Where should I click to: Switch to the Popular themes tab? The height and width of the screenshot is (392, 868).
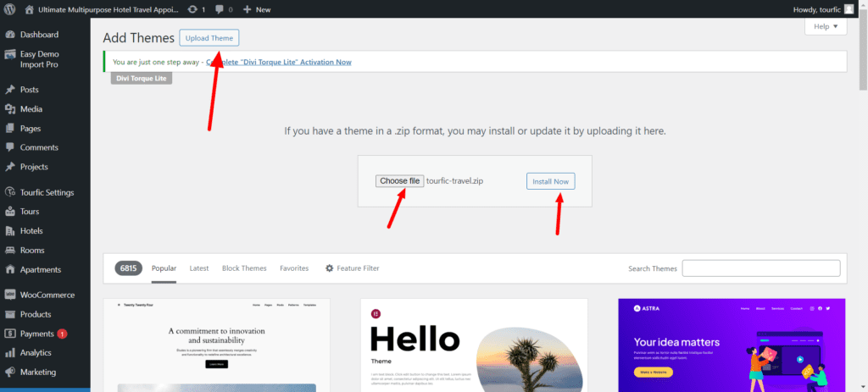click(x=164, y=268)
